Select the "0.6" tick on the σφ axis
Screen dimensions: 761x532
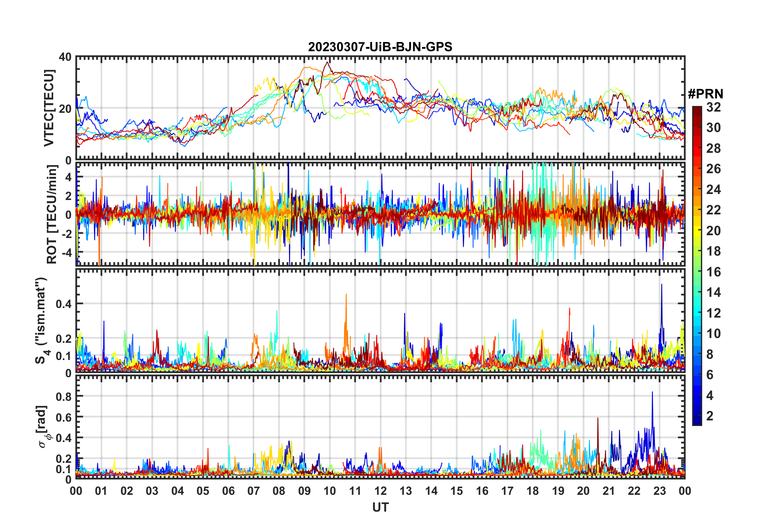64,417
